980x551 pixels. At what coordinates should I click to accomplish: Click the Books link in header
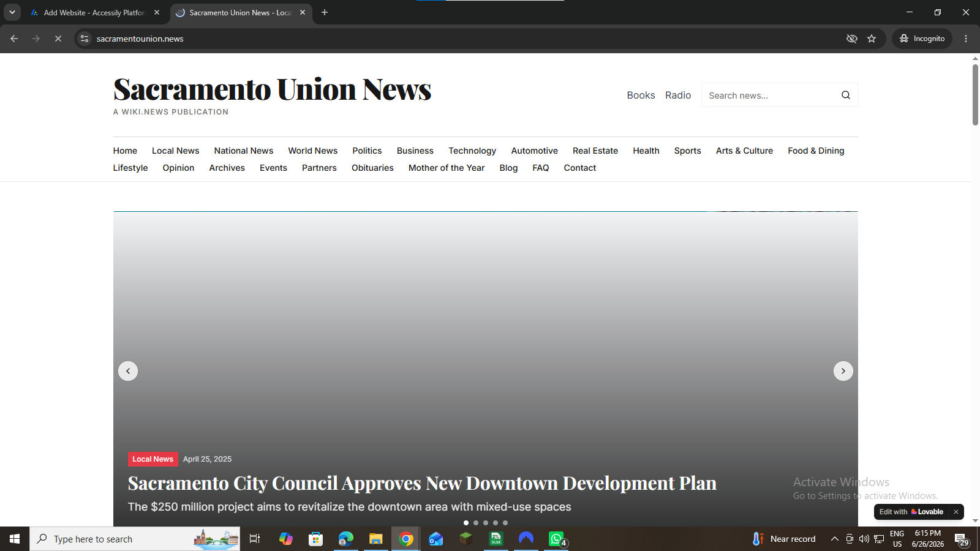coord(641,95)
